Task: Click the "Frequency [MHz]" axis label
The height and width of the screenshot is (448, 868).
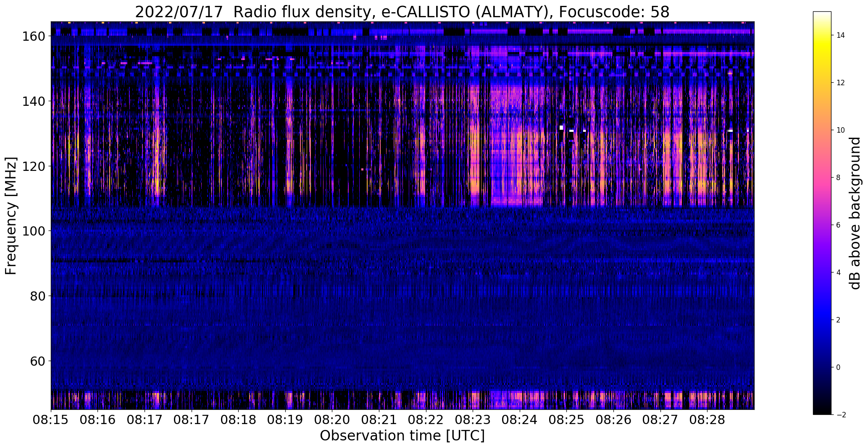Action: click(11, 216)
